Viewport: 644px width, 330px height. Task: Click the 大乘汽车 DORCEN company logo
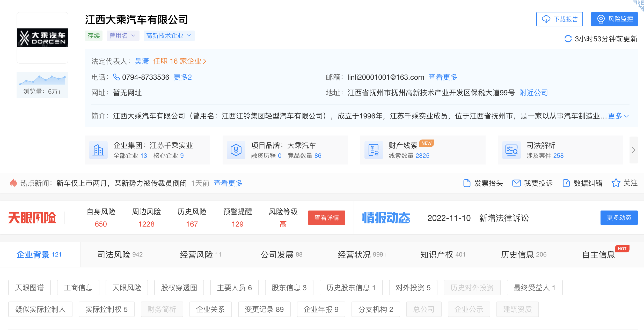coord(42,38)
